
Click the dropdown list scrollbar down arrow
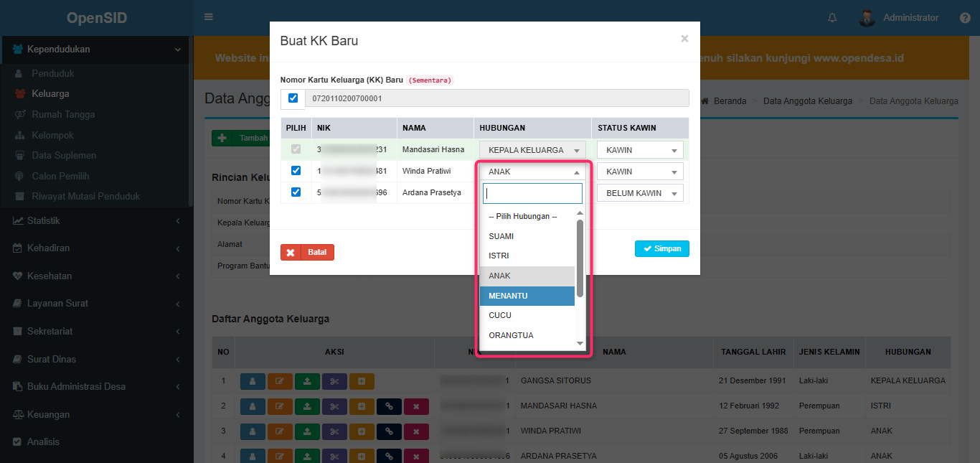point(580,344)
